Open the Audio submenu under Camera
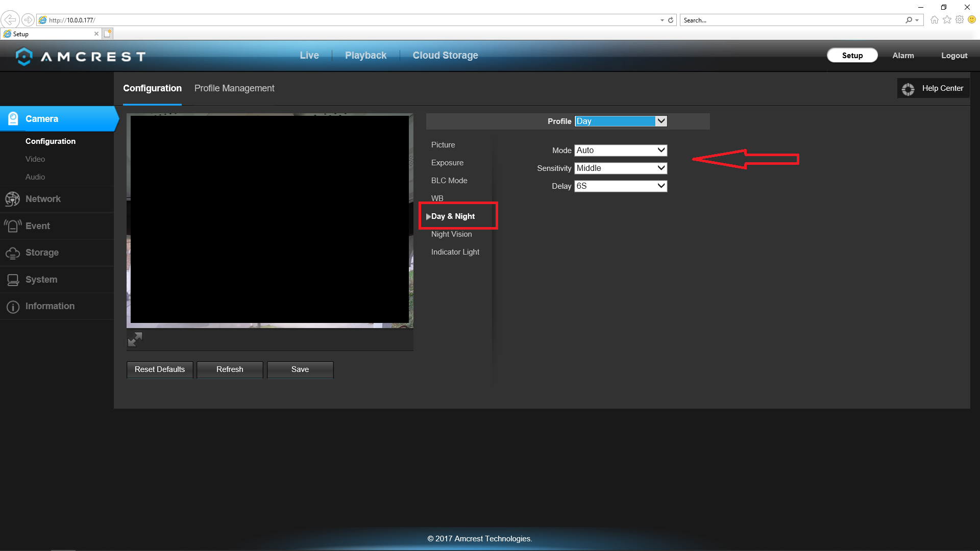The height and width of the screenshot is (551, 980). (35, 177)
